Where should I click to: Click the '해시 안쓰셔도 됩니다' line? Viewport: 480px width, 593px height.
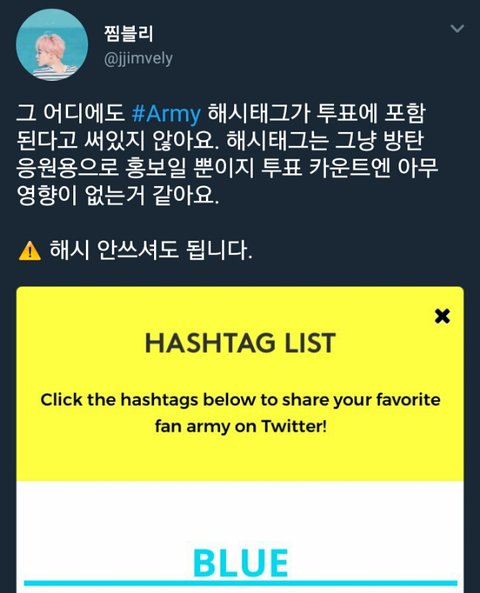[x=151, y=250]
